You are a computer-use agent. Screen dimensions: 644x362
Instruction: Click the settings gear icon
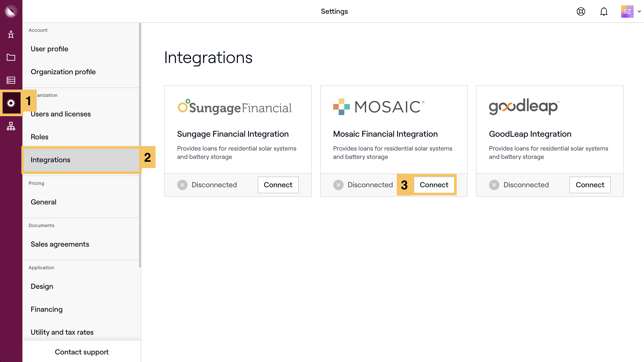(x=11, y=103)
